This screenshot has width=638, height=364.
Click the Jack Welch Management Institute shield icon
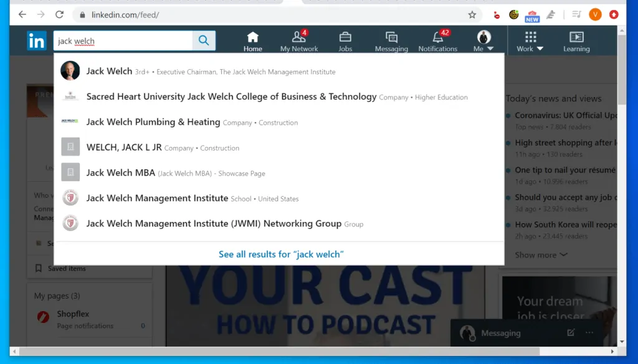tap(70, 198)
